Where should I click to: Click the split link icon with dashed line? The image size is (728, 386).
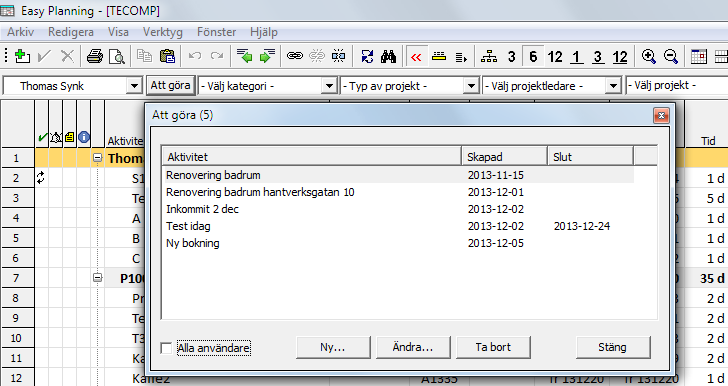coord(338,56)
